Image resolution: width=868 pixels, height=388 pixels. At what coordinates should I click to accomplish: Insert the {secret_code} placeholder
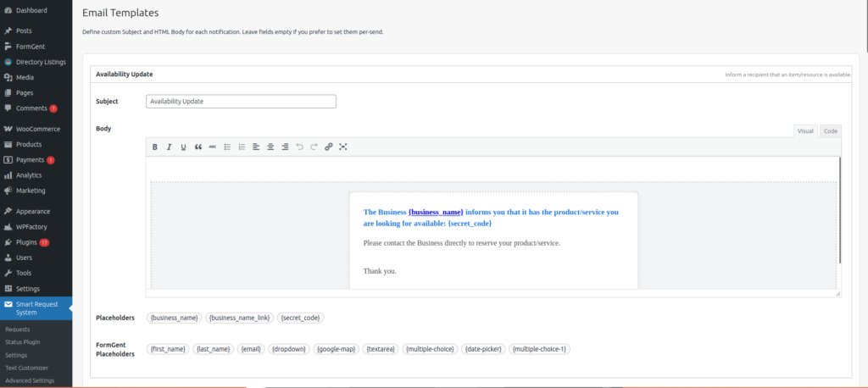tap(302, 318)
